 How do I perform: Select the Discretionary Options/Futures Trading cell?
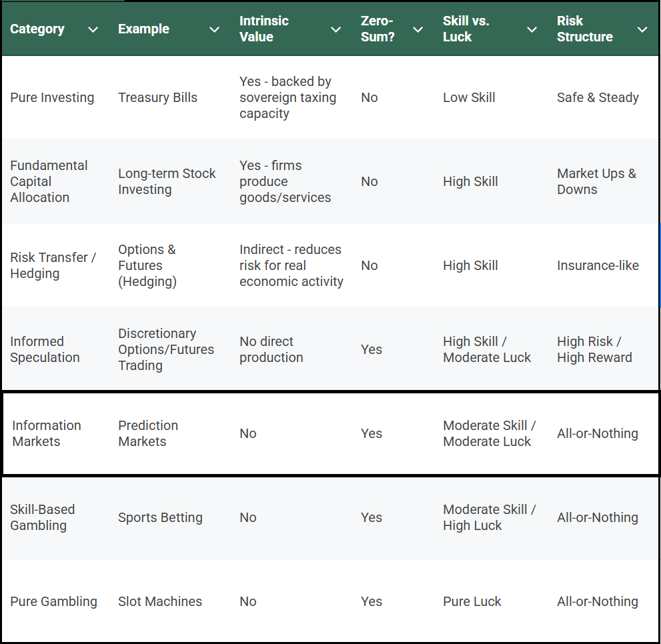(x=166, y=349)
